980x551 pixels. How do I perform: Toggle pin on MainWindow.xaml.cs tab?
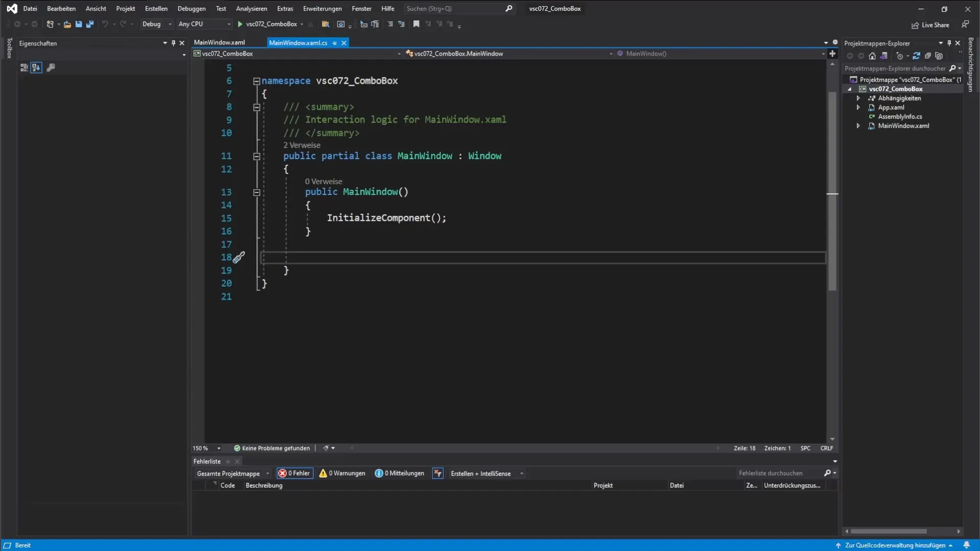point(335,43)
